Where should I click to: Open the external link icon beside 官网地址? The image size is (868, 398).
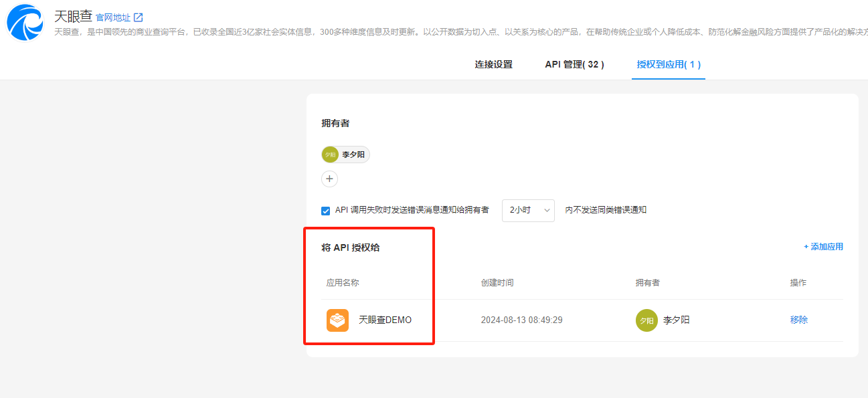point(139,17)
